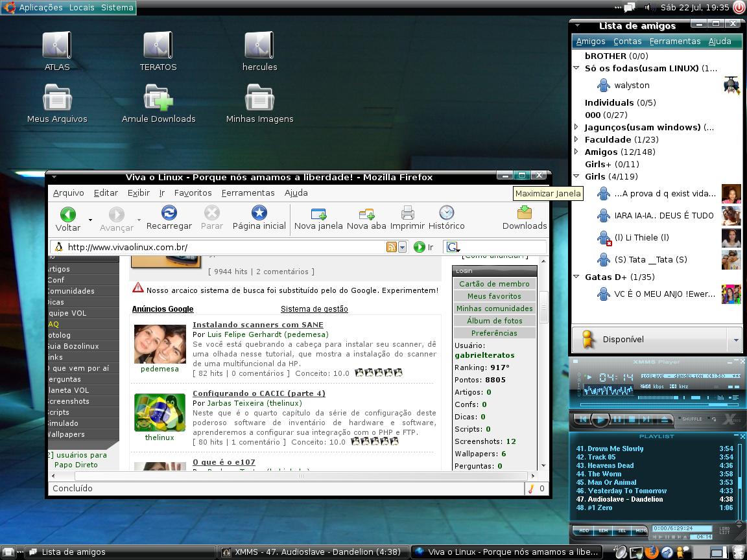Expand the Jagunços(usam windows) group
747x560 pixels.
(576, 127)
